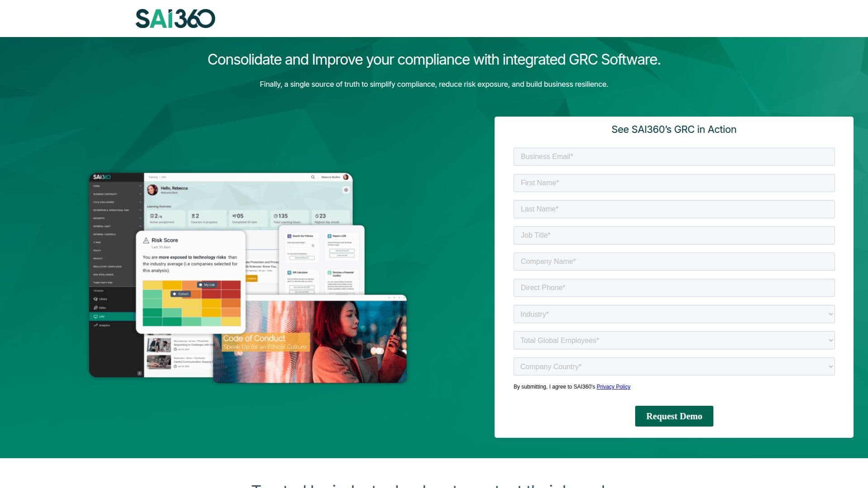Screen dimensions: 868x488
Task: Click the 'single source of truth' subtitle text
Action: (x=434, y=84)
